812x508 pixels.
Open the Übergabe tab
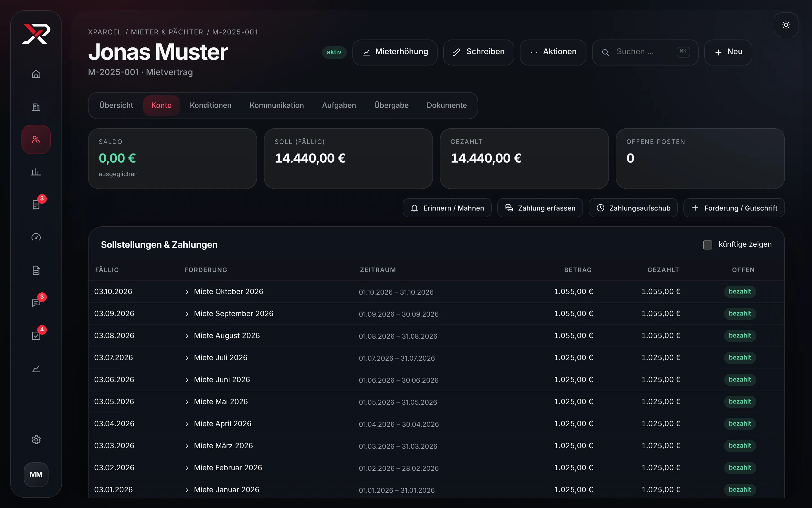tap(391, 105)
